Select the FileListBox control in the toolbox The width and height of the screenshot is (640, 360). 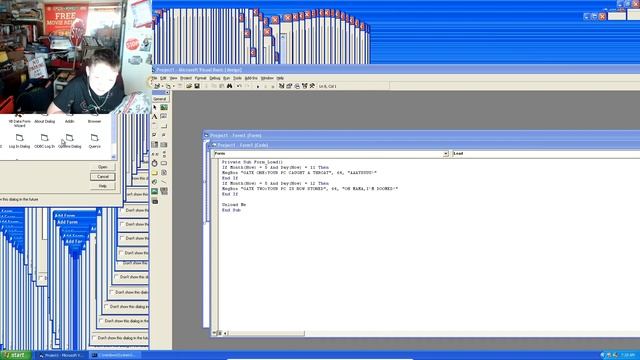pos(164,173)
